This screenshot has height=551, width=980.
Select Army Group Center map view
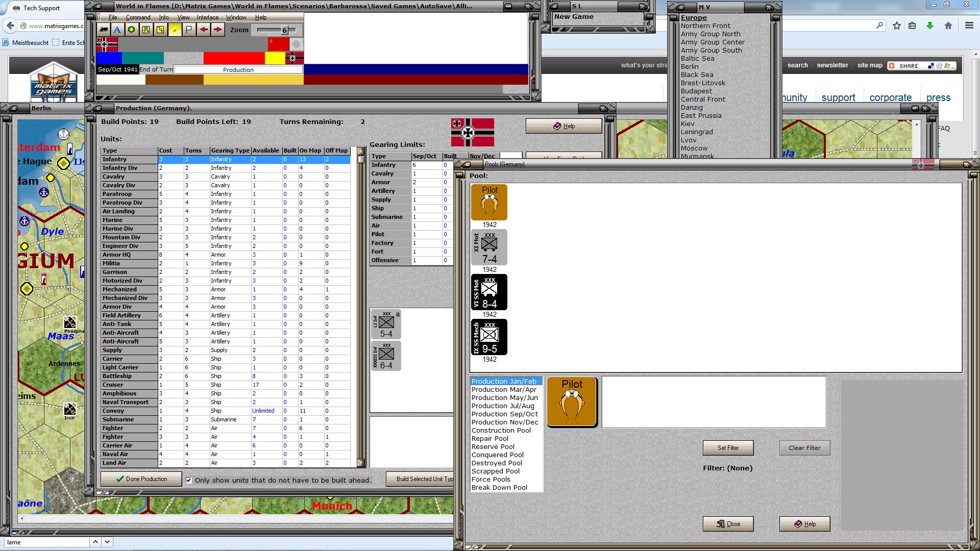pyautogui.click(x=712, y=42)
